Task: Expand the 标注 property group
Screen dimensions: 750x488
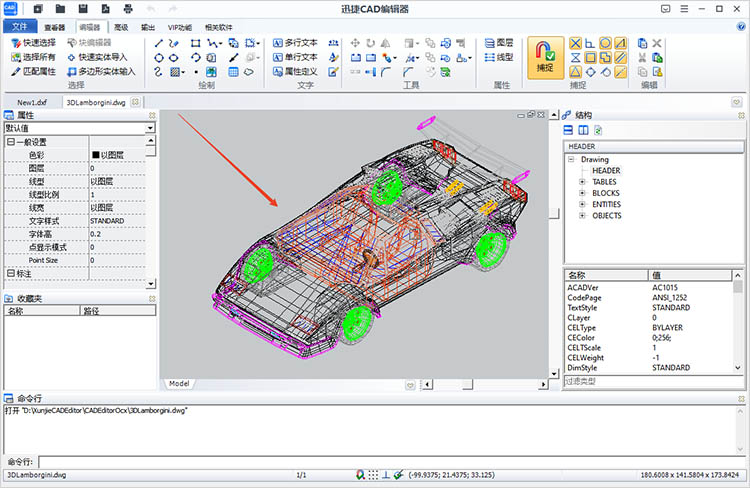Action: 10,273
